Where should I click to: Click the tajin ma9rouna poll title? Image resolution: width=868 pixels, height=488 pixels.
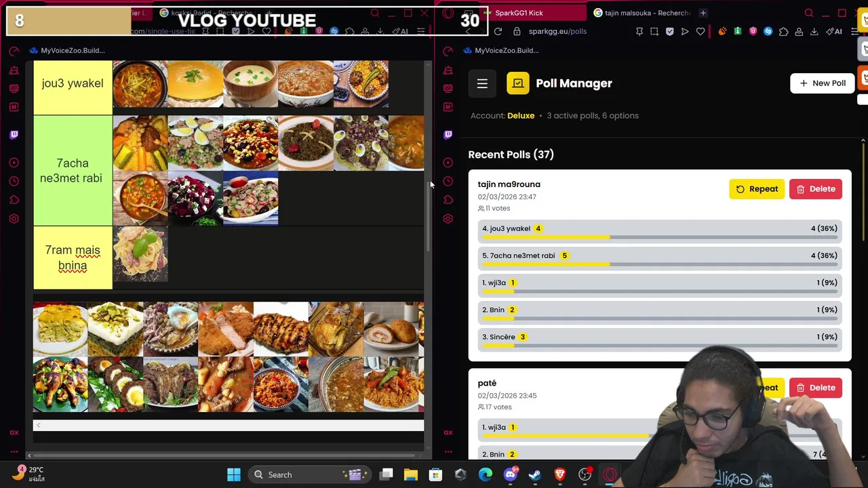(509, 184)
